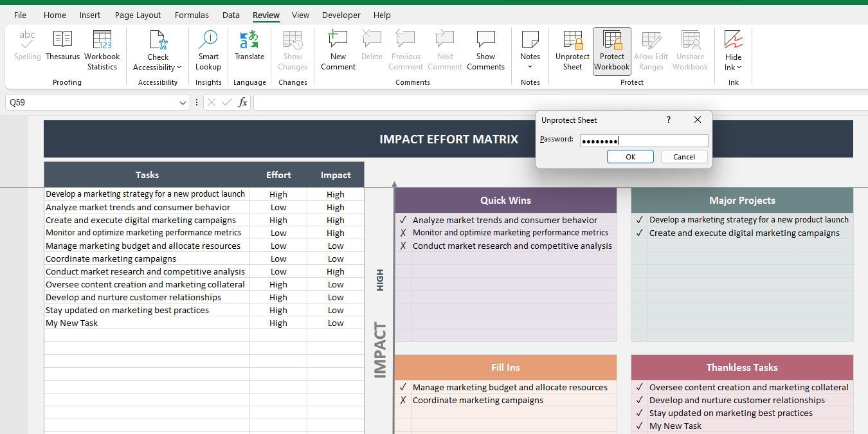
Task: Translate with the Translate tool
Action: [x=249, y=48]
